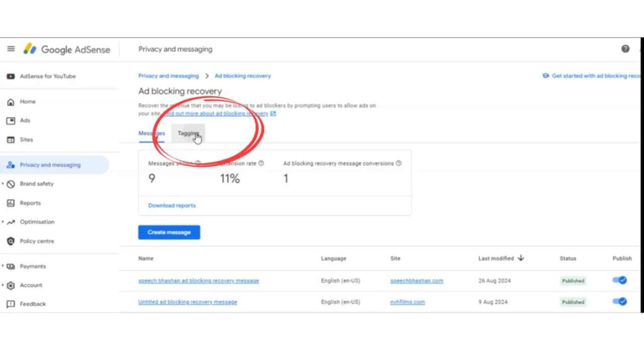This screenshot has height=362, width=644.
Task: Click the Published status of speech bhashan row
Action: click(x=573, y=281)
